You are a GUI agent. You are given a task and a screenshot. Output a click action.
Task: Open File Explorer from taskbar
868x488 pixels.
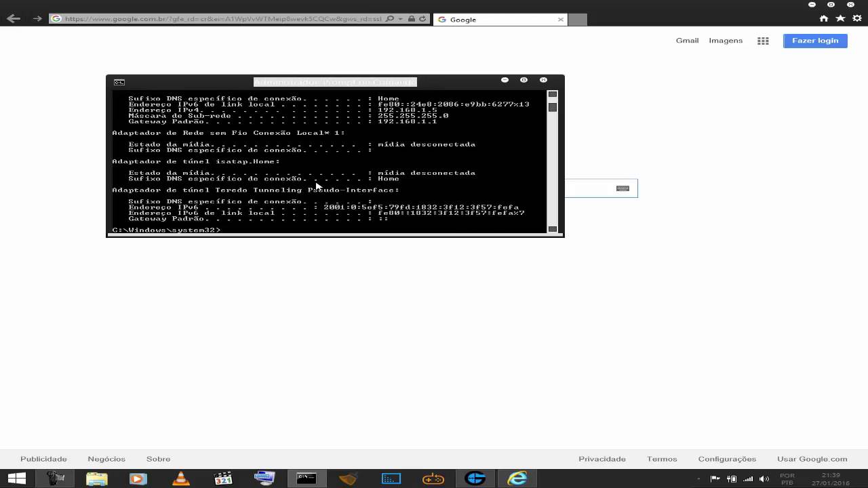(x=97, y=479)
